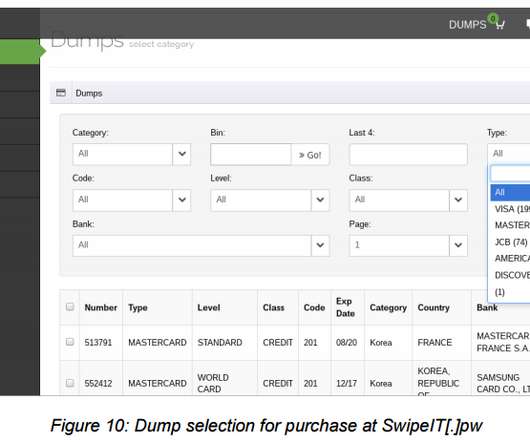Click the green active sidebar marker
530x442 pixels.
[x=23, y=51]
